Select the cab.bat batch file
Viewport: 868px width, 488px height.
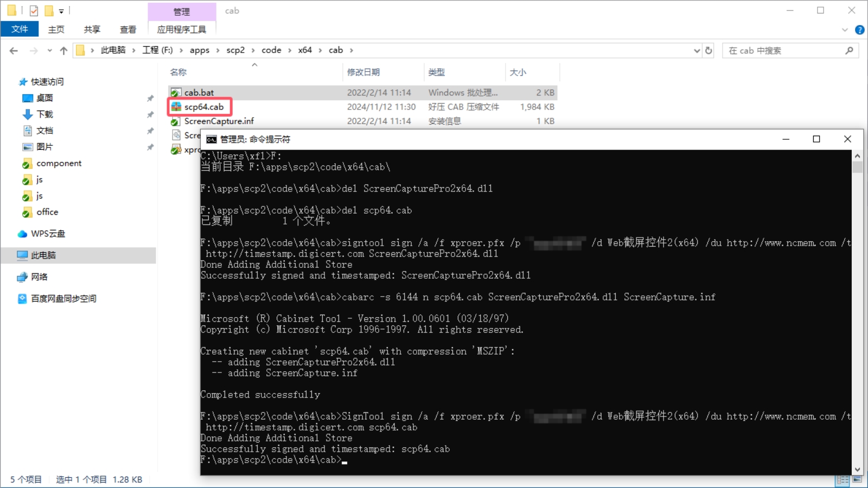point(199,93)
